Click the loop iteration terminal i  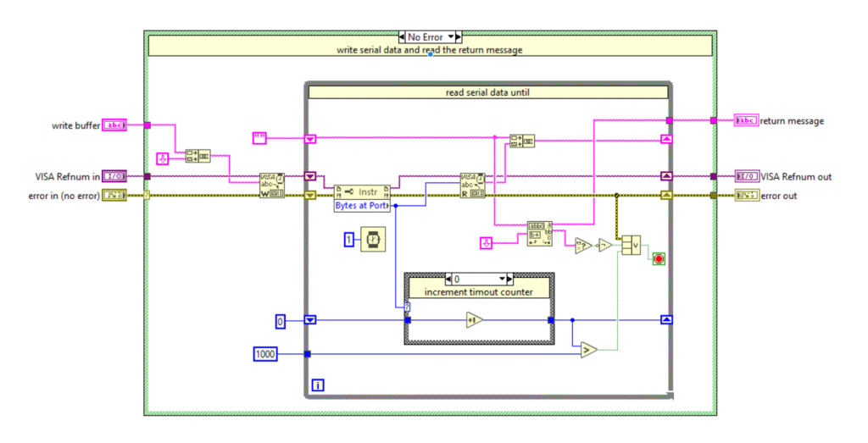pyautogui.click(x=318, y=385)
